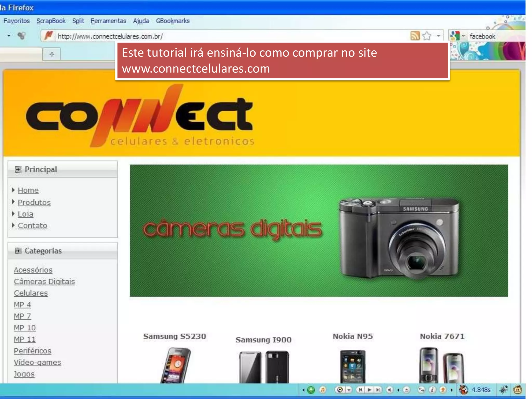
Task: Click the eject icon in status bar
Action: 407,390
